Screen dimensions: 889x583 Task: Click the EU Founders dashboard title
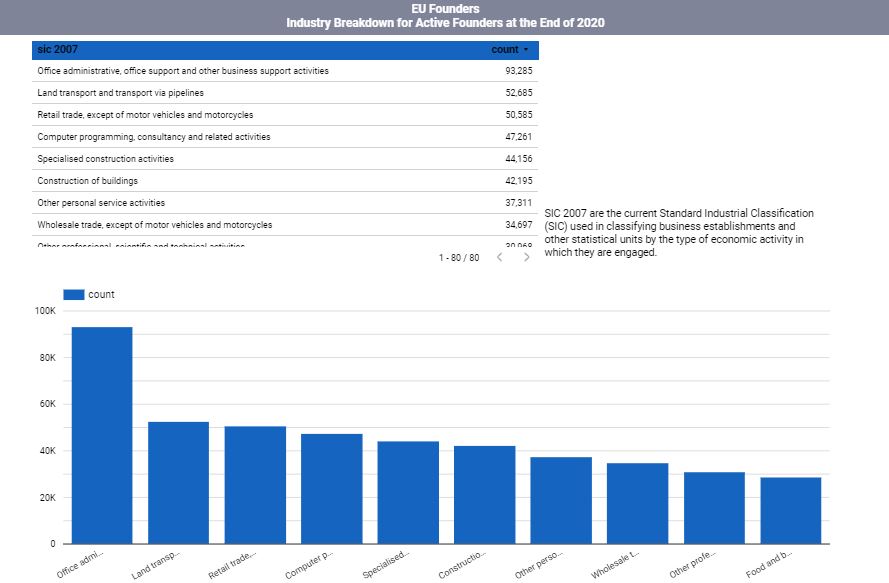444,8
